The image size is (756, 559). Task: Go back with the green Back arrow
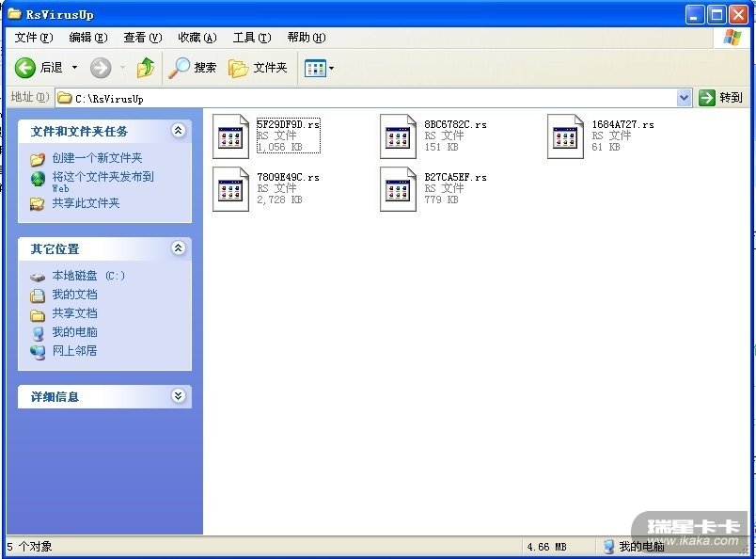pos(25,68)
